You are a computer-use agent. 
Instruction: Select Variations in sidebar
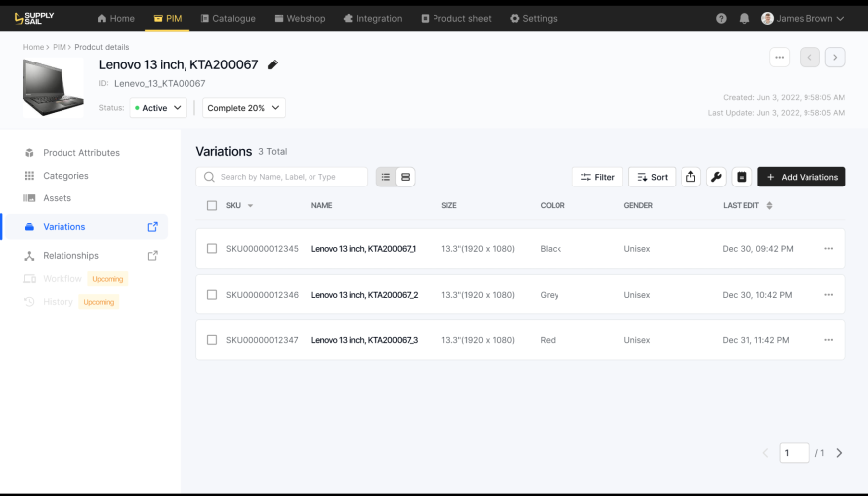click(x=84, y=227)
